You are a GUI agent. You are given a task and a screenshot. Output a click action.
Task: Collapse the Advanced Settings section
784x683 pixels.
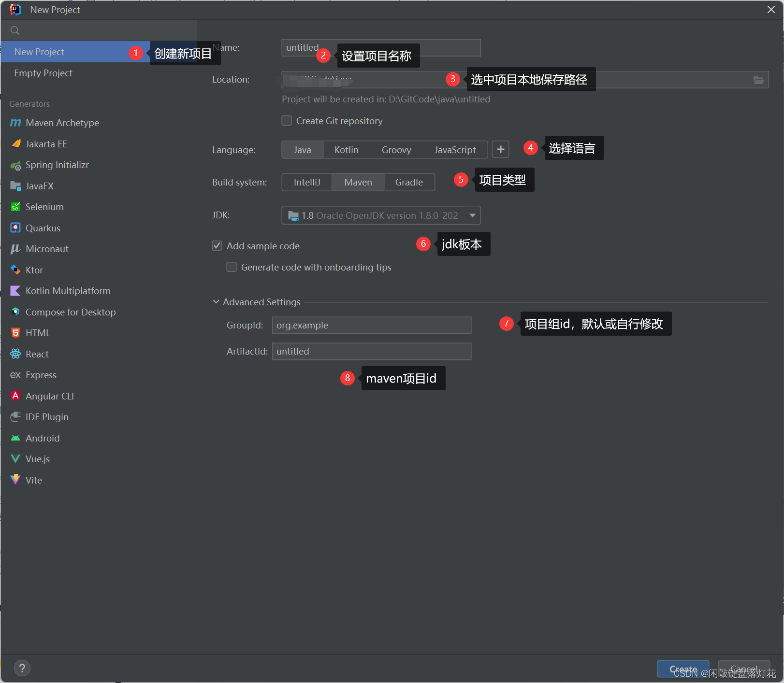[216, 302]
